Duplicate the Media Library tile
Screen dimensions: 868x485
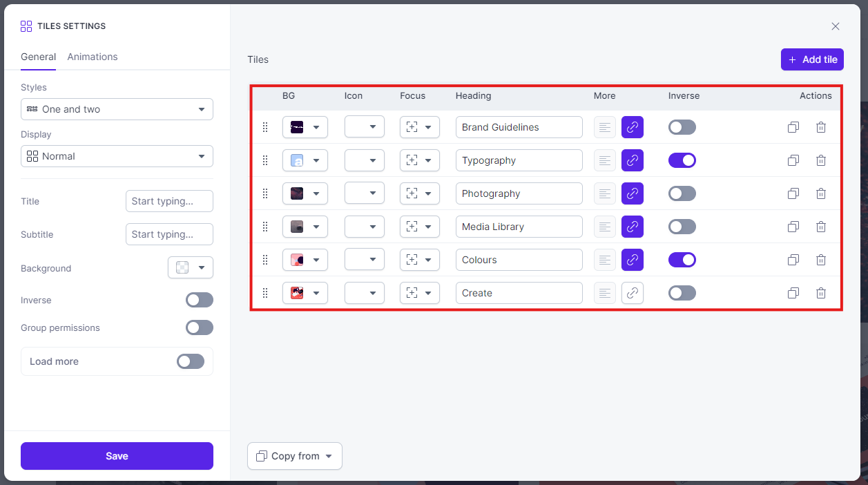pos(793,227)
